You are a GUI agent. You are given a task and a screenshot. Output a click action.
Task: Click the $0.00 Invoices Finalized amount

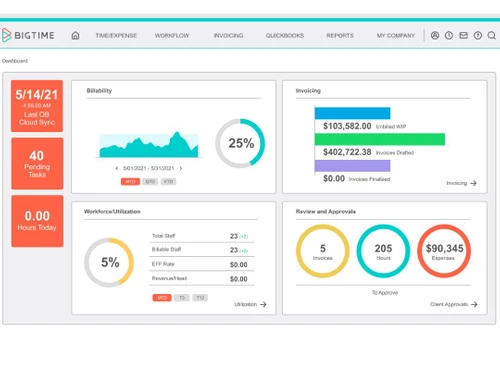tap(334, 178)
